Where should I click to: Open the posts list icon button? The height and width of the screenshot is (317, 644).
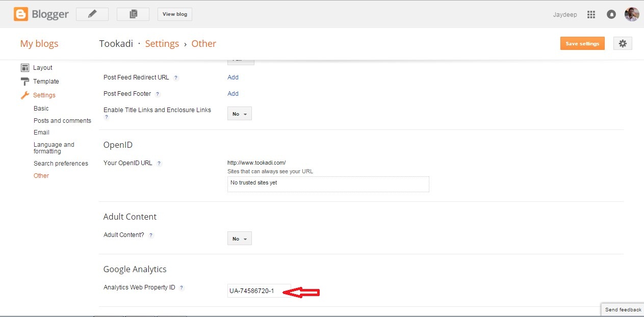point(133,14)
